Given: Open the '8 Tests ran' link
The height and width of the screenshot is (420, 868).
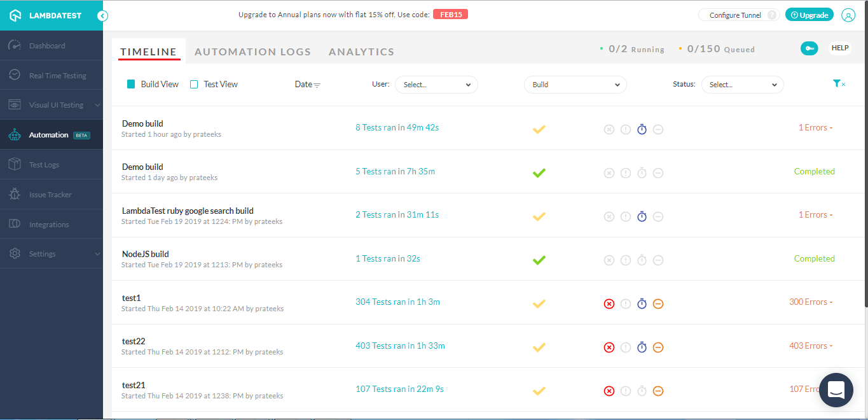Looking at the screenshot, I should (375, 128).
